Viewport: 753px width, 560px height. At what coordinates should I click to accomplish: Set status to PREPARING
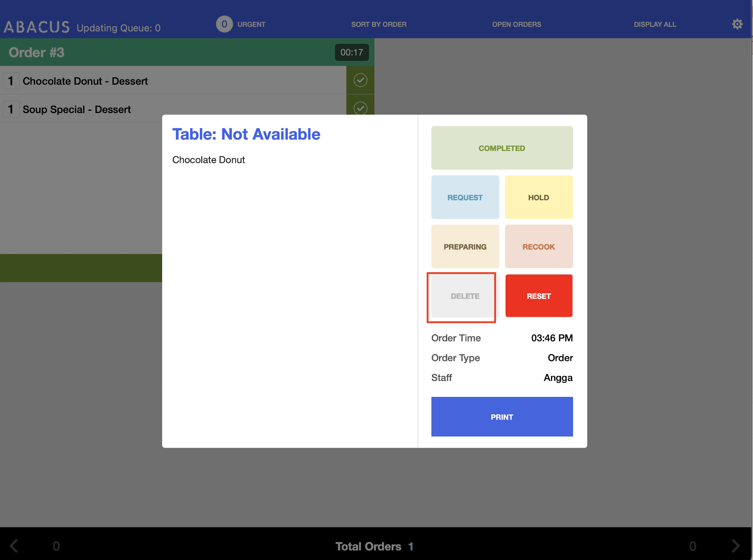[x=465, y=247]
